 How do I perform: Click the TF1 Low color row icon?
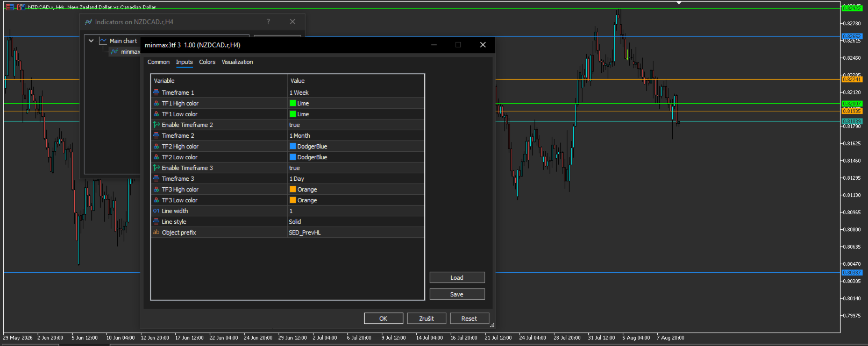click(x=156, y=114)
